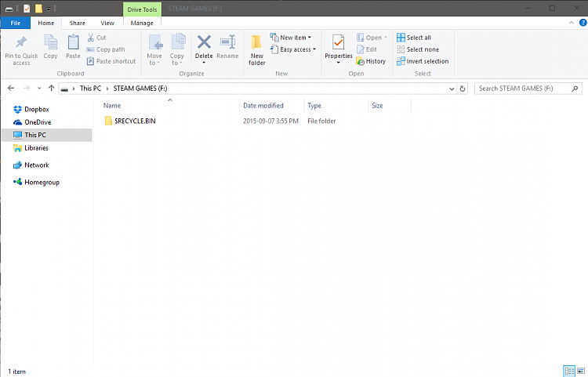This screenshot has width=588, height=377.
Task: Select This PC in navigation pane
Action: coord(47,135)
